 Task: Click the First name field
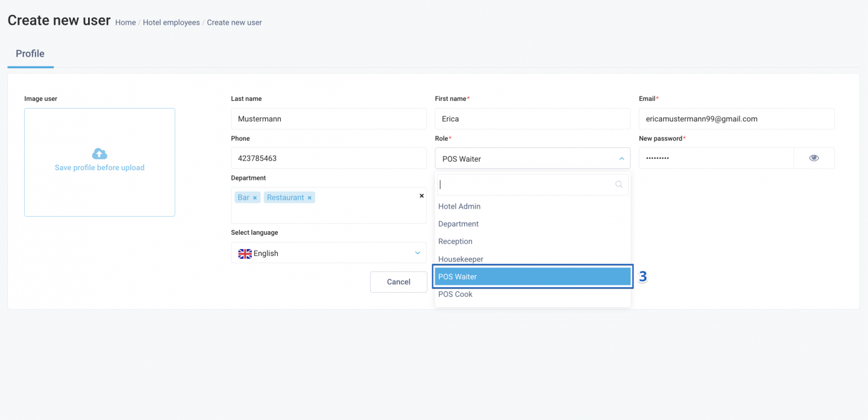pos(533,119)
